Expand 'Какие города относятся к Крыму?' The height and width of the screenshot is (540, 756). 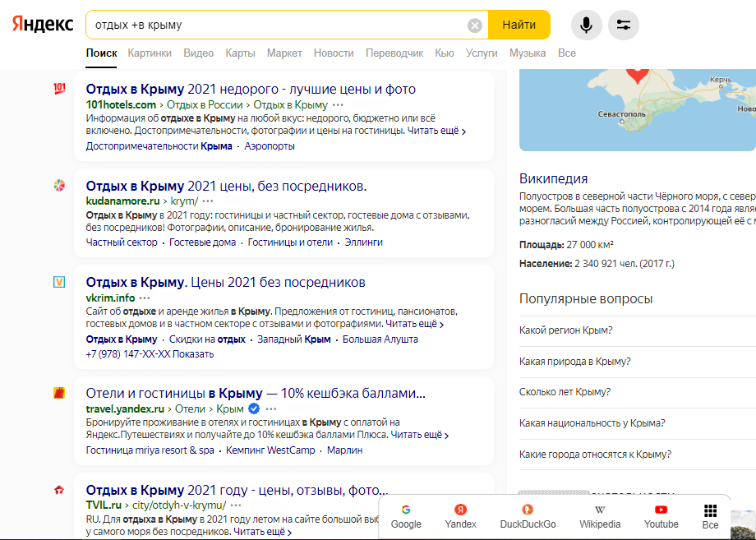(x=638, y=455)
